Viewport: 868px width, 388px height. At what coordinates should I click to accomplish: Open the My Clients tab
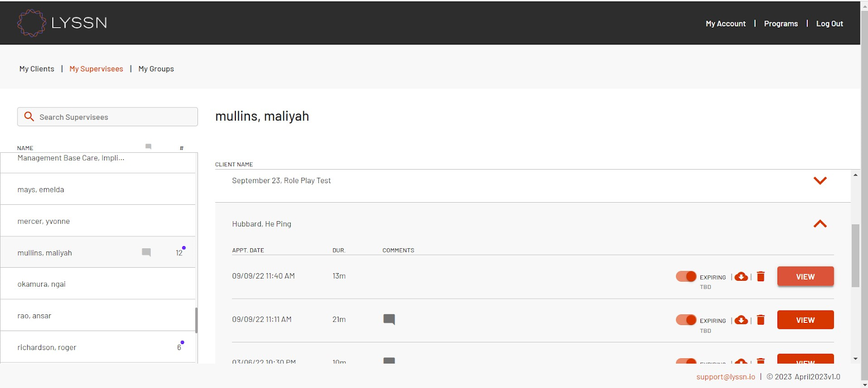[x=37, y=69]
